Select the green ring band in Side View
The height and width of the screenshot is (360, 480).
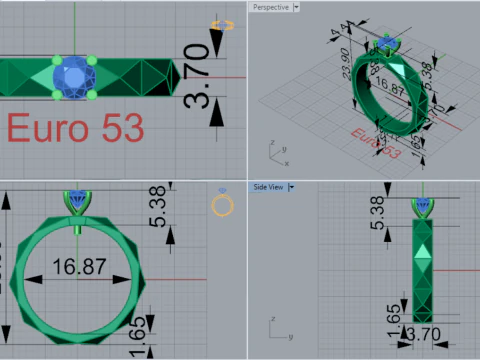[x=423, y=271]
